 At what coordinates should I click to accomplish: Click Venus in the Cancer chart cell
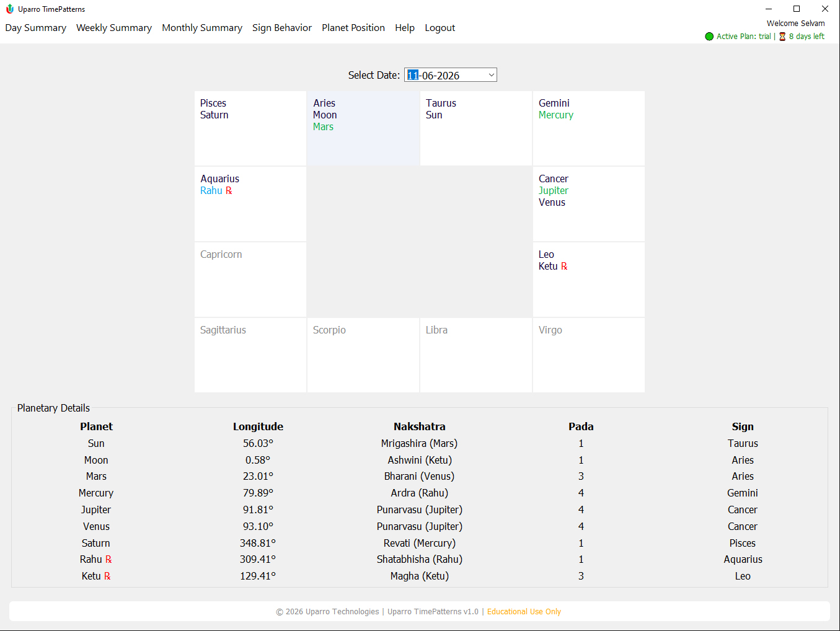coord(552,202)
